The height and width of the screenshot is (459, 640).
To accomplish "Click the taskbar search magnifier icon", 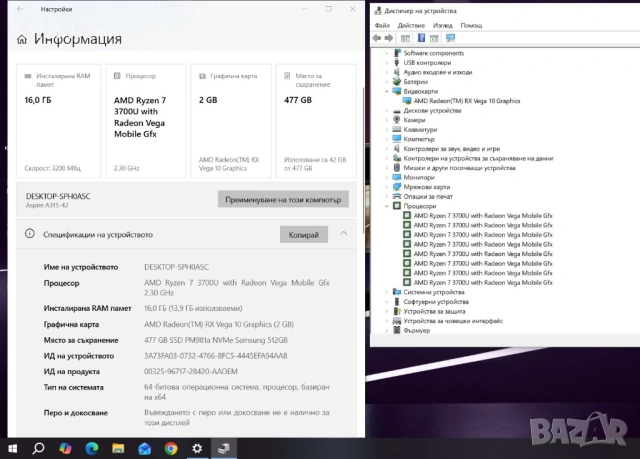I will click(39, 449).
